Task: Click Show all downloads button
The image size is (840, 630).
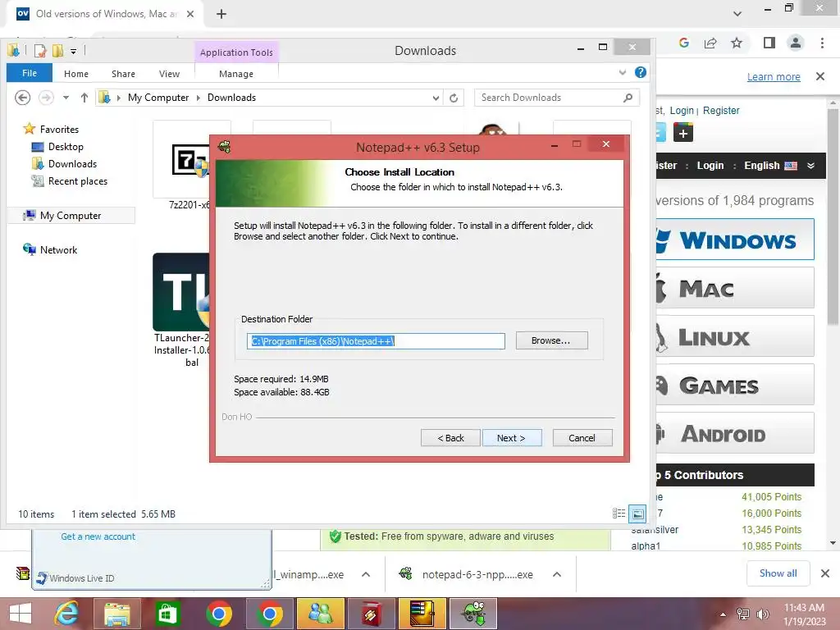Action: coord(778,573)
